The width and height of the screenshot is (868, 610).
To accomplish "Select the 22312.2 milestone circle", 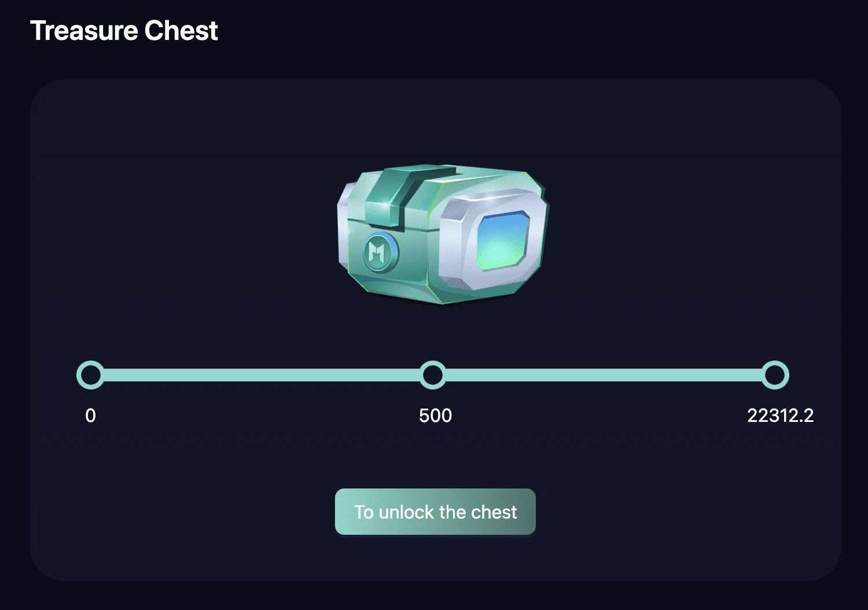I will 775,375.
